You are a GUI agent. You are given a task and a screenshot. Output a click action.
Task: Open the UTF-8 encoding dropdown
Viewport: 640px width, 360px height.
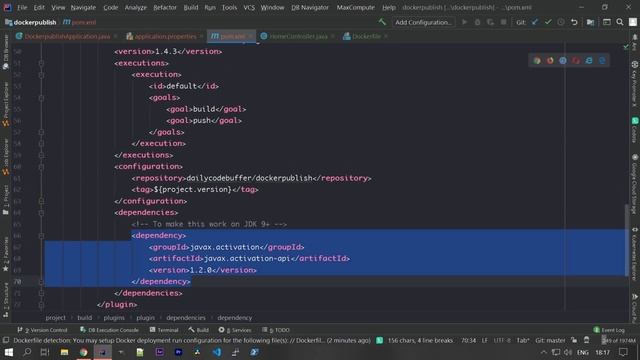501,340
